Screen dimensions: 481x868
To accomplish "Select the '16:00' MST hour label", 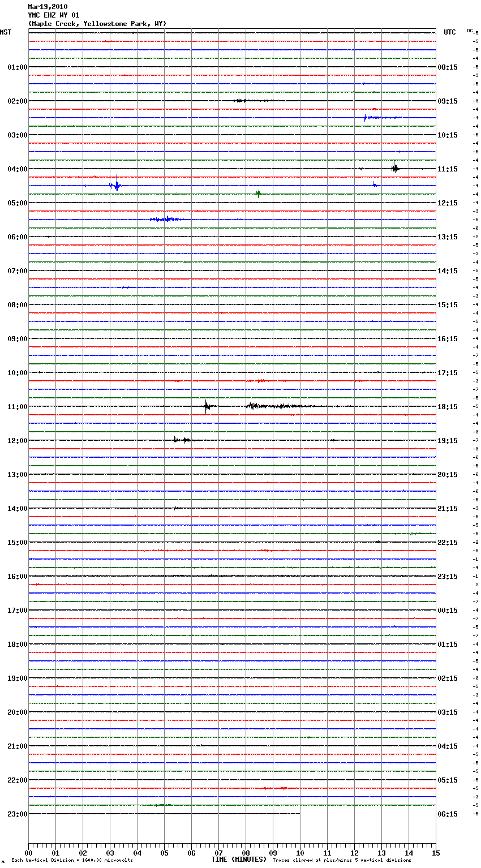I will [18, 577].
